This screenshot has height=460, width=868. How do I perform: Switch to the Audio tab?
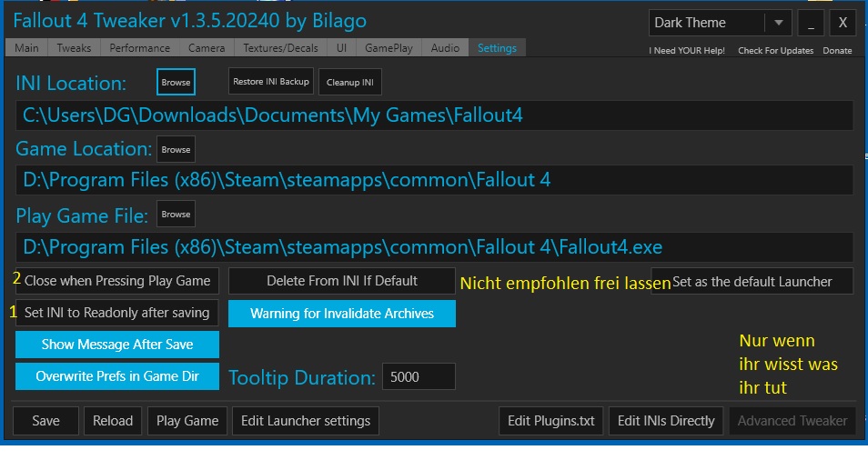point(445,48)
